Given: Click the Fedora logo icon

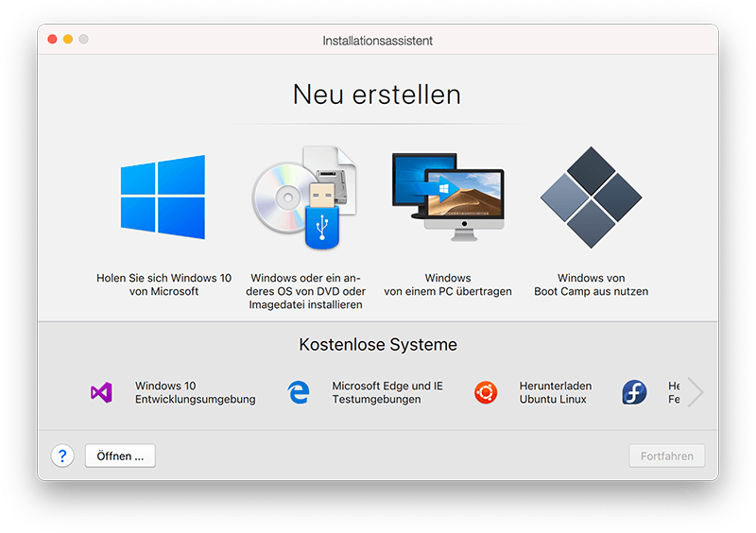Looking at the screenshot, I should click(634, 392).
